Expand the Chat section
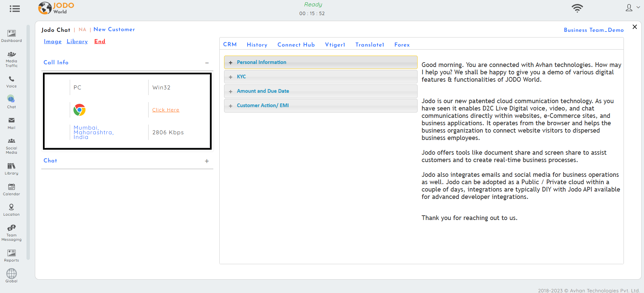Image resolution: width=644 pixels, height=293 pixels. (207, 161)
